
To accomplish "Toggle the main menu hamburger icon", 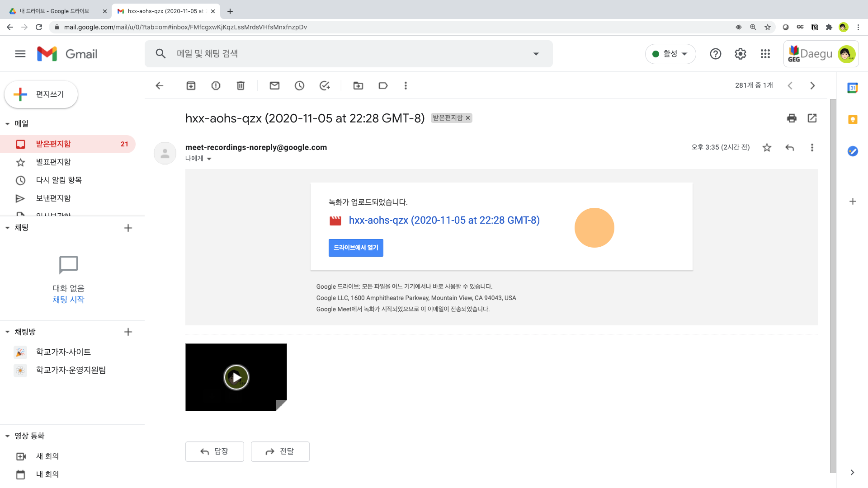I will pyautogui.click(x=20, y=54).
